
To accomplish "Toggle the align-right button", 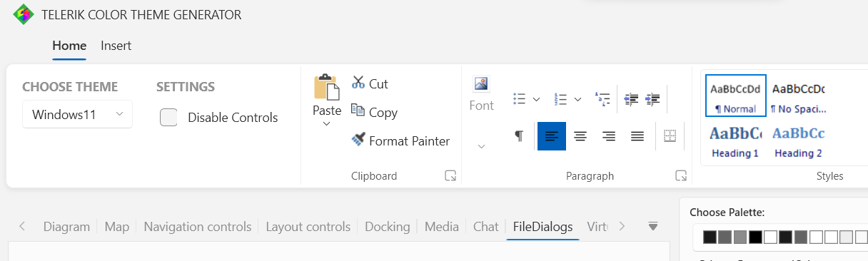I will click(x=609, y=136).
